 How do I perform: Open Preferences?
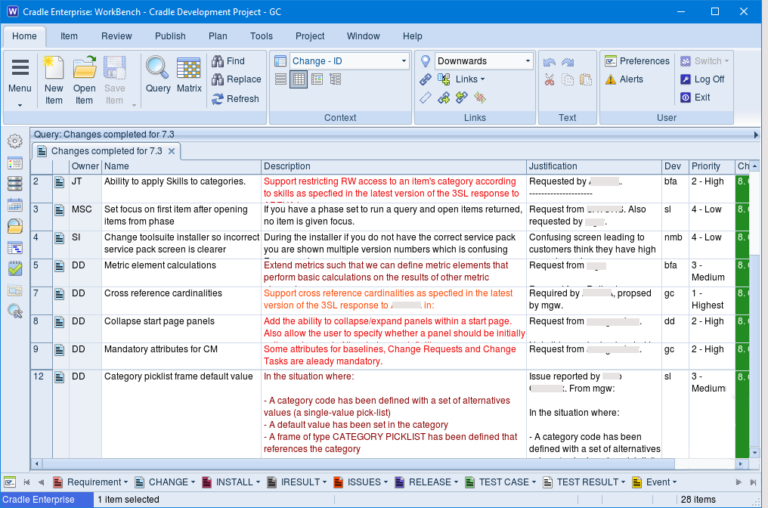637,61
